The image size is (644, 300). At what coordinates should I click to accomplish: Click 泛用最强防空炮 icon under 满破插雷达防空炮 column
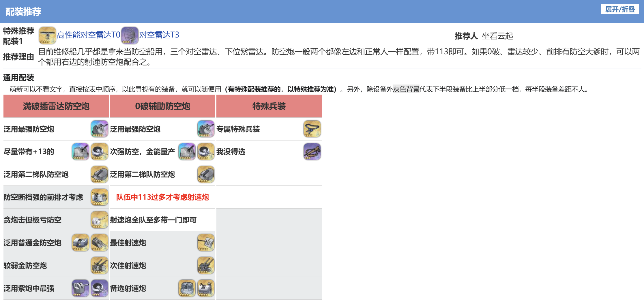coord(99,129)
